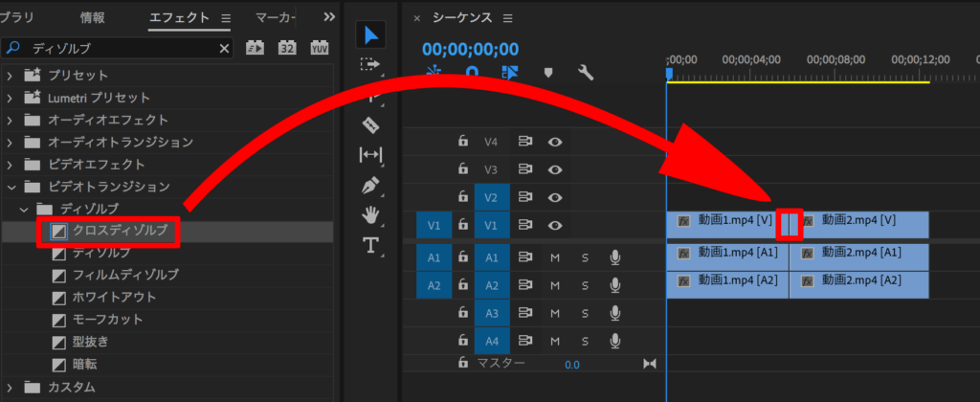The height and width of the screenshot is (402, 980).
Task: Select the Pen tool
Action: [371, 185]
